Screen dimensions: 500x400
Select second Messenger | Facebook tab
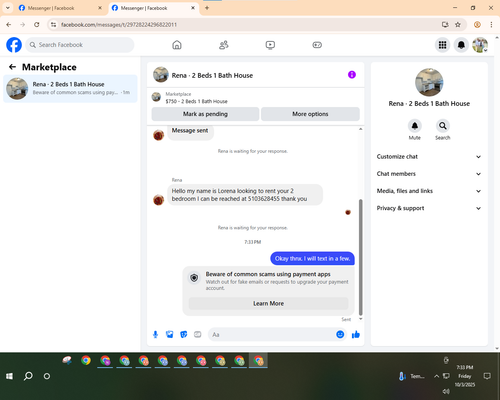point(149,8)
